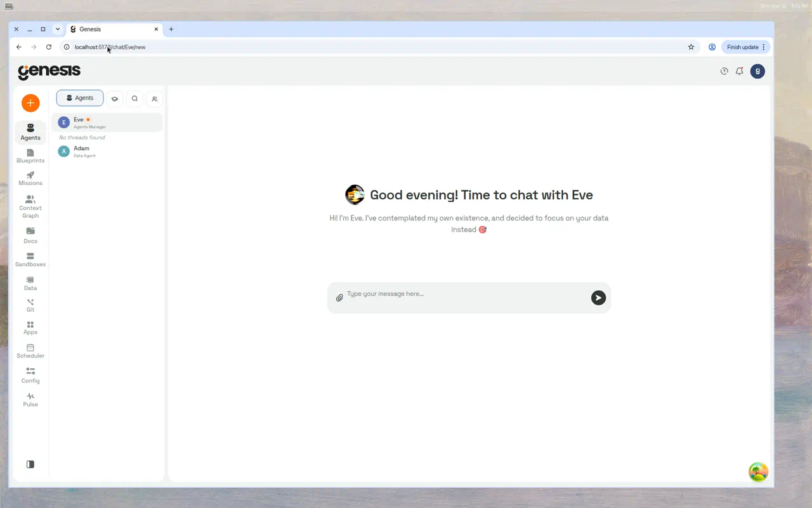Select the Adam Data Agent row

pos(107,151)
